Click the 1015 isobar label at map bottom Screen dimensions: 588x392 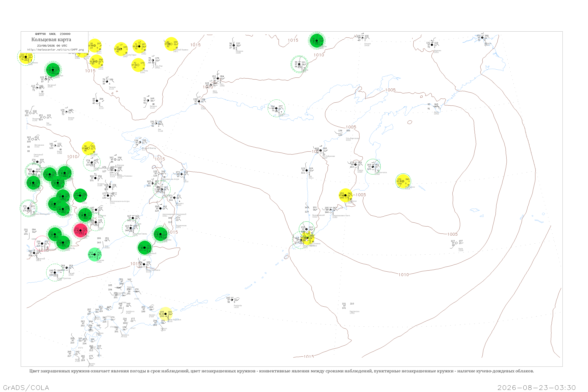click(309, 357)
